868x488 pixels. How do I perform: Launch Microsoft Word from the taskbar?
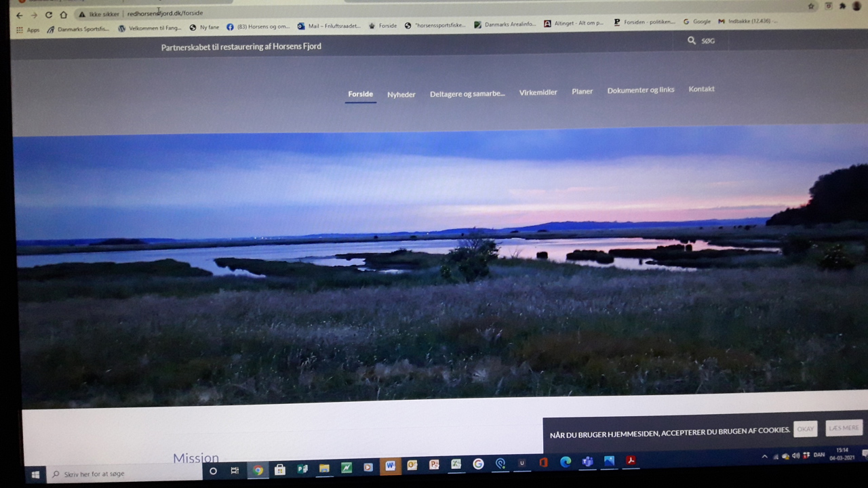(390, 466)
